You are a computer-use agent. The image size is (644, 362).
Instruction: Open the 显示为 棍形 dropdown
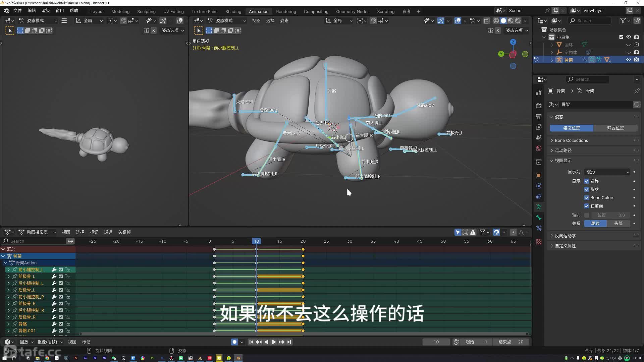[x=607, y=172]
